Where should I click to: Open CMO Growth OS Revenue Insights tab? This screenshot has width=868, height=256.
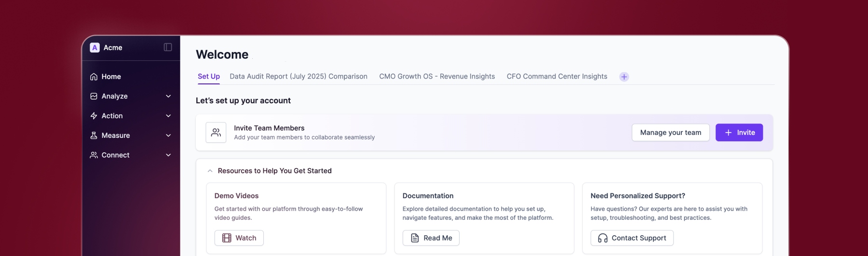click(x=437, y=77)
